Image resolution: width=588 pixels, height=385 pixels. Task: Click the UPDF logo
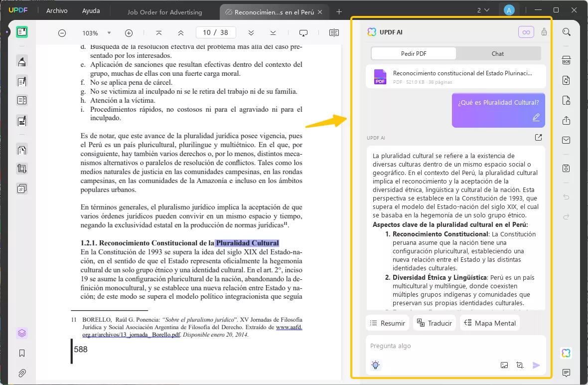pyautogui.click(x=18, y=10)
